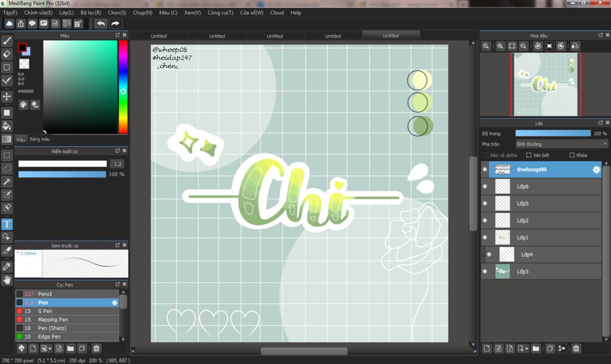Hide the Lớp1 layer

point(485,237)
